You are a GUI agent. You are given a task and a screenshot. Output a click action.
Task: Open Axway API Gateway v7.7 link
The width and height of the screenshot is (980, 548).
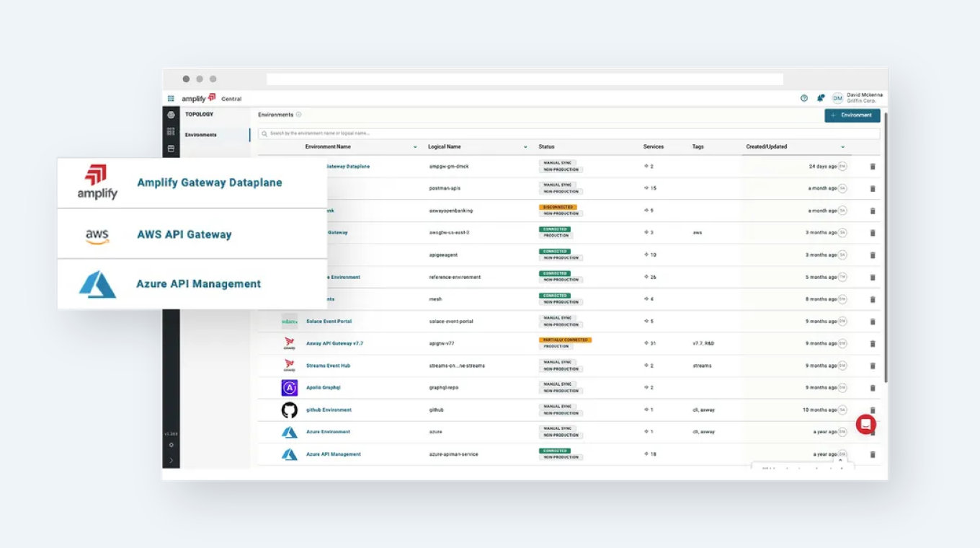click(334, 344)
